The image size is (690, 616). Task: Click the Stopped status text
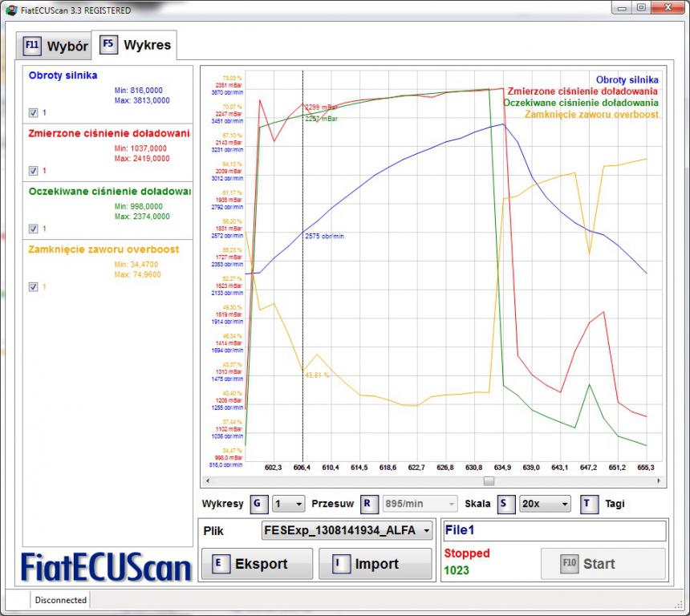[466, 553]
